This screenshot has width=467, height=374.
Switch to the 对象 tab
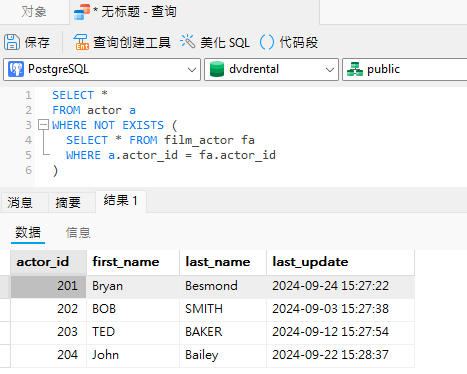[34, 12]
